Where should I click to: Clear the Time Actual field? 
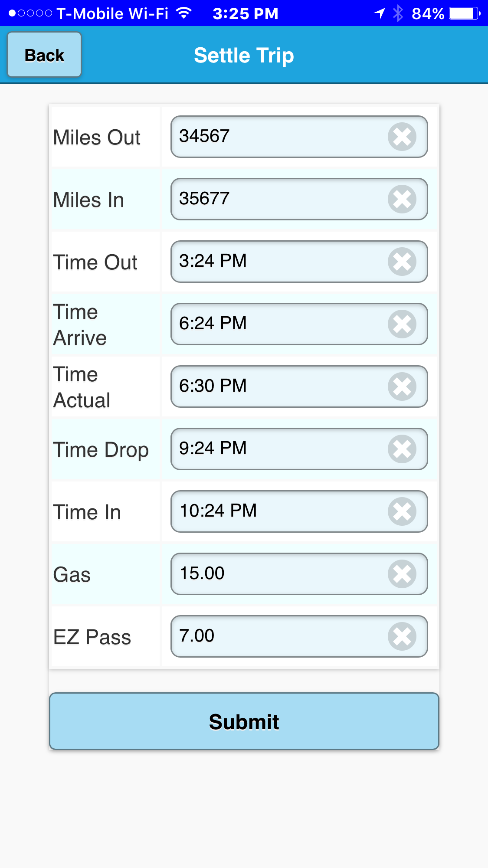click(x=402, y=387)
